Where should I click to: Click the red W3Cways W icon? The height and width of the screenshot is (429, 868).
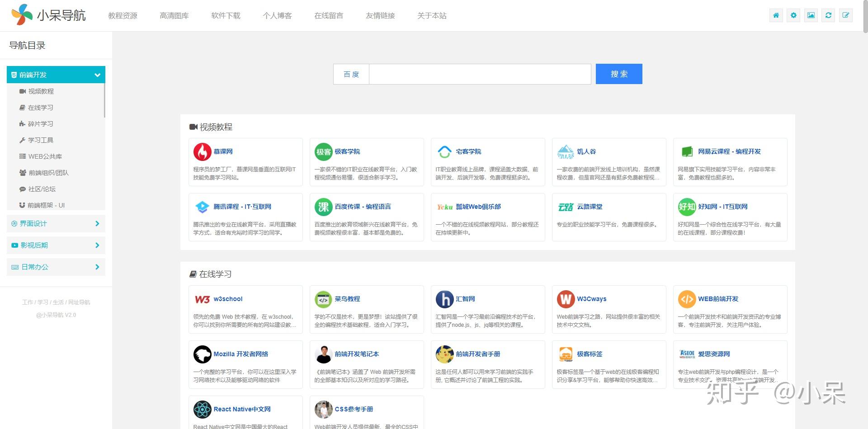tap(566, 299)
